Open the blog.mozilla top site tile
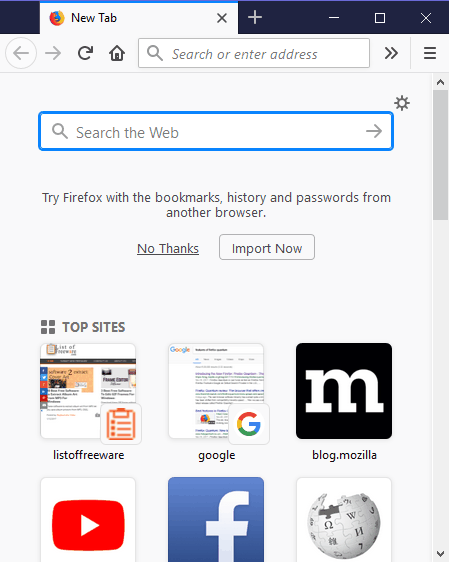Viewport: 449px width, 562px height. click(x=344, y=391)
